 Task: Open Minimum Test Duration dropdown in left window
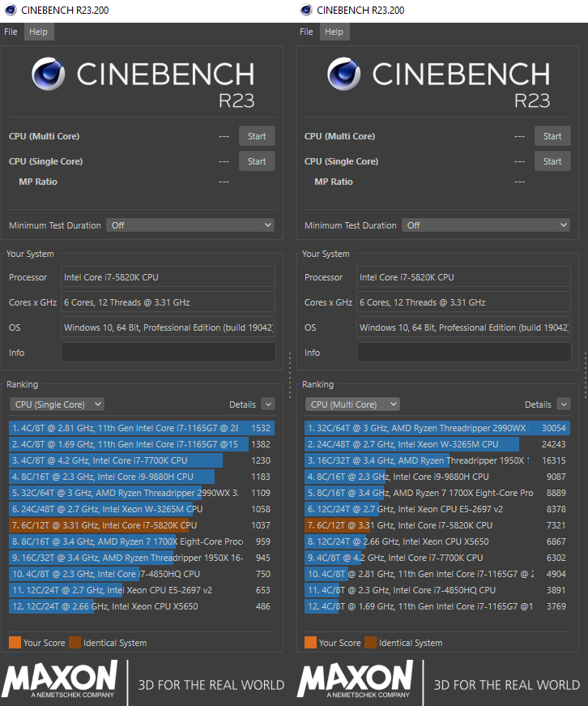(x=190, y=225)
